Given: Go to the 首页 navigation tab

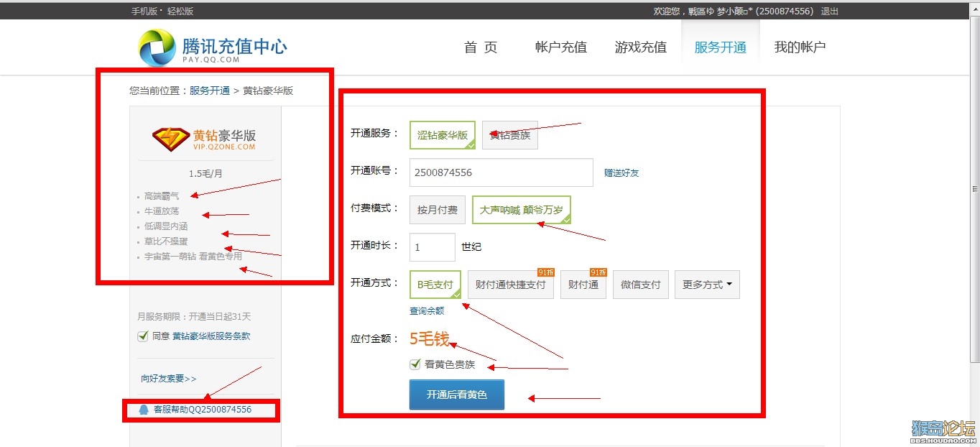Looking at the screenshot, I should (481, 47).
